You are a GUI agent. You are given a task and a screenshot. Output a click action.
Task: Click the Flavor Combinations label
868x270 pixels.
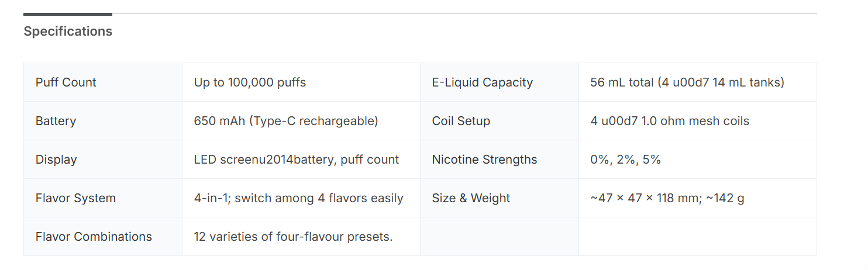(x=94, y=237)
